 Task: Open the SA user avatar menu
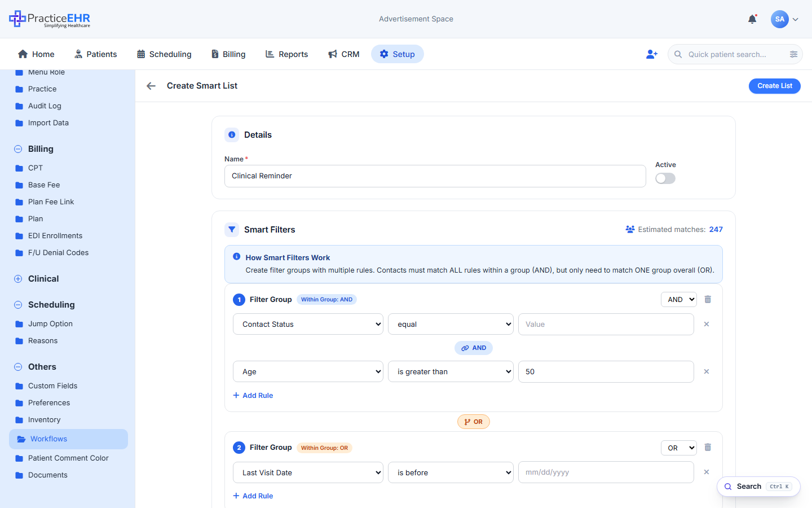coord(784,19)
